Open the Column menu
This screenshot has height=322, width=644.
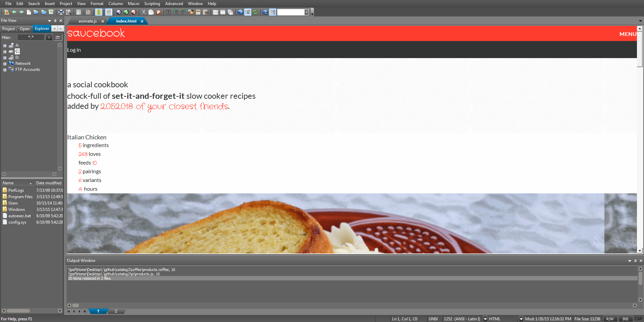point(116,4)
